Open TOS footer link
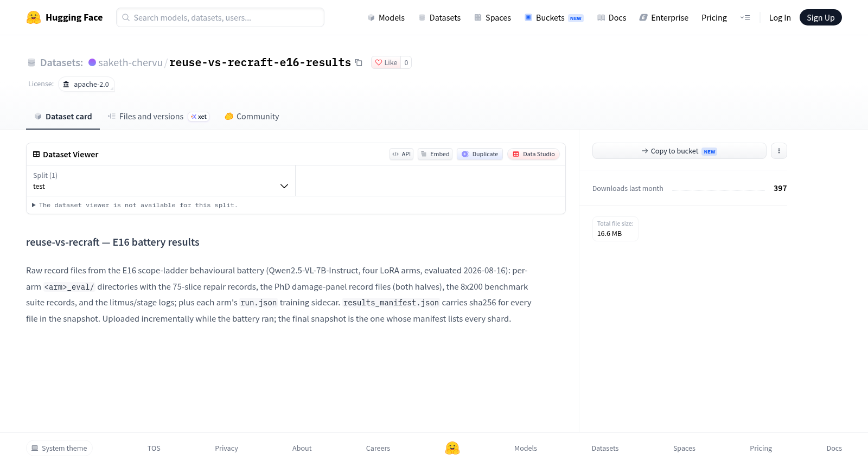868x467 pixels. (x=154, y=448)
